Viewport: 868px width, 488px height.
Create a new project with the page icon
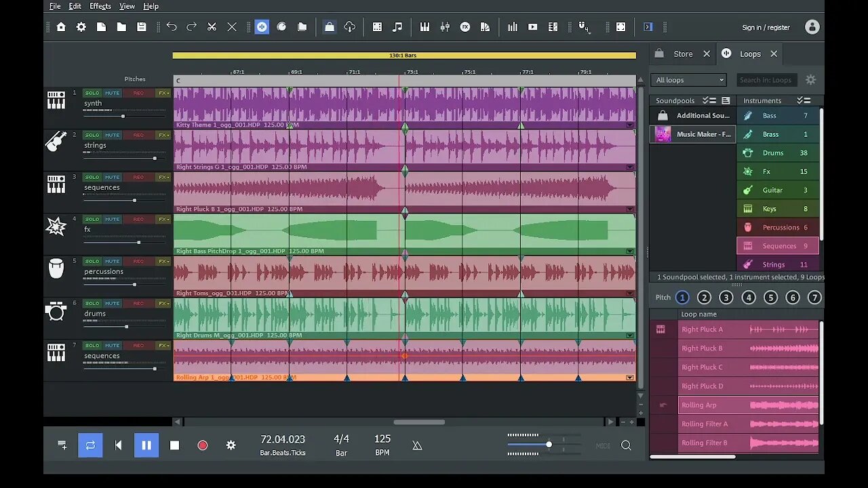(101, 27)
